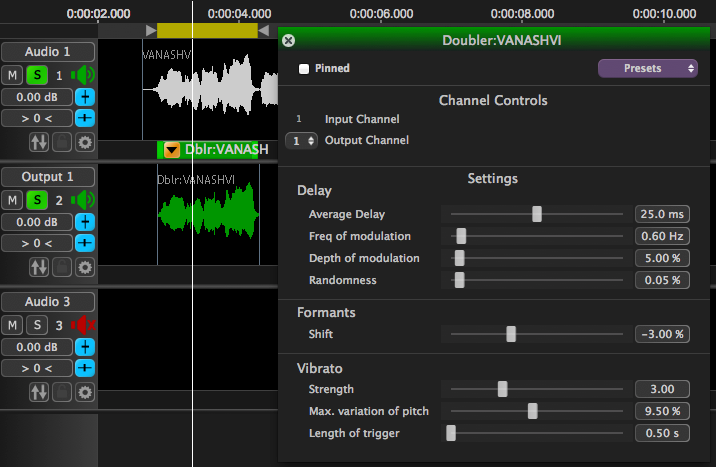Image resolution: width=716 pixels, height=467 pixels.
Task: Open Audio 3 track settings gear
Action: [85, 392]
